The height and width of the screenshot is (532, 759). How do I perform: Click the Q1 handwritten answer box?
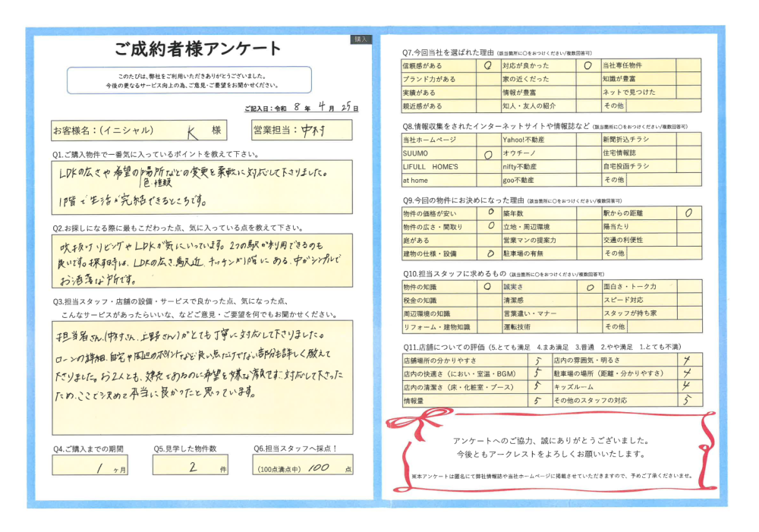[203, 187]
